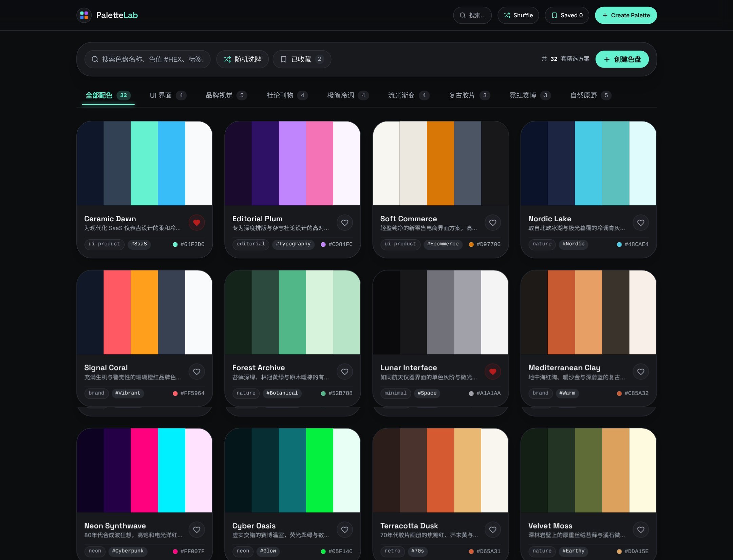
Task: Click the orange swatch in Soft Commerce
Action: tap(440, 163)
